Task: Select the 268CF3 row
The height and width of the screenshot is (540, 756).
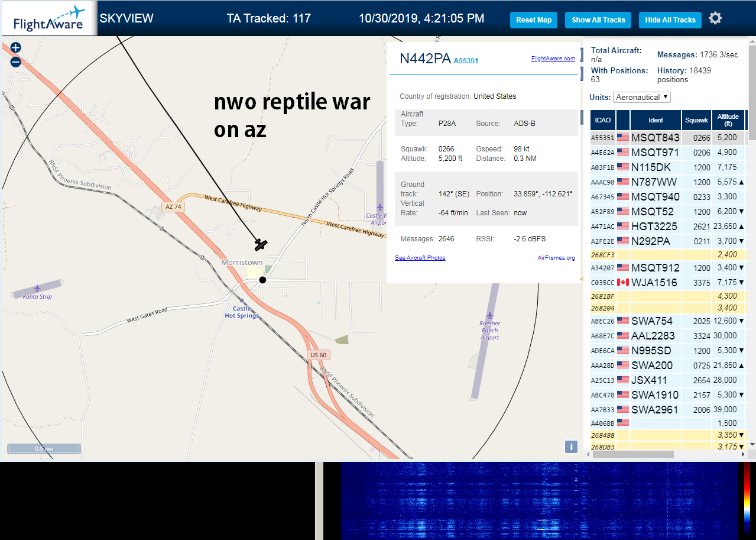Action: point(668,255)
